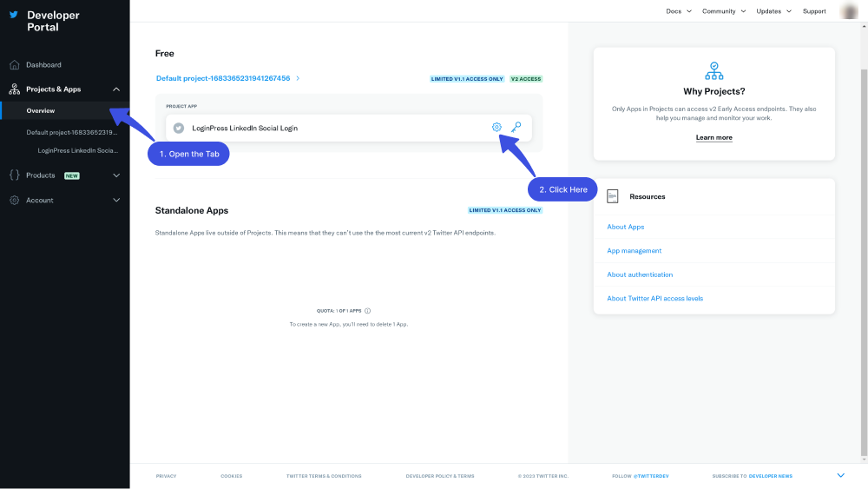Click the page vertical scrollbar

coord(865,261)
